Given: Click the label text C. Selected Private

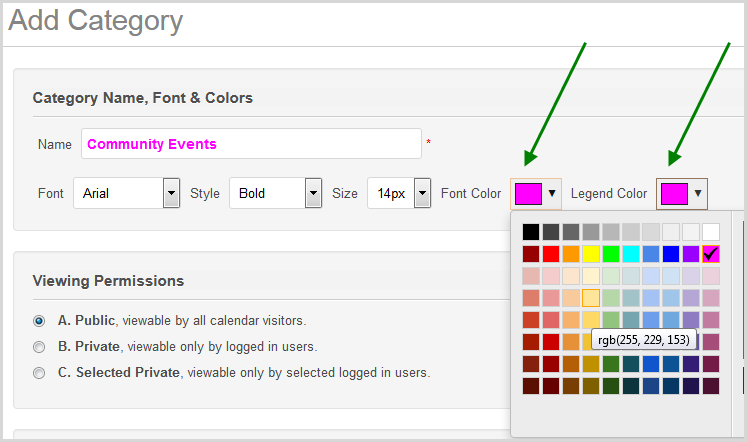Looking at the screenshot, I should 119,372.
